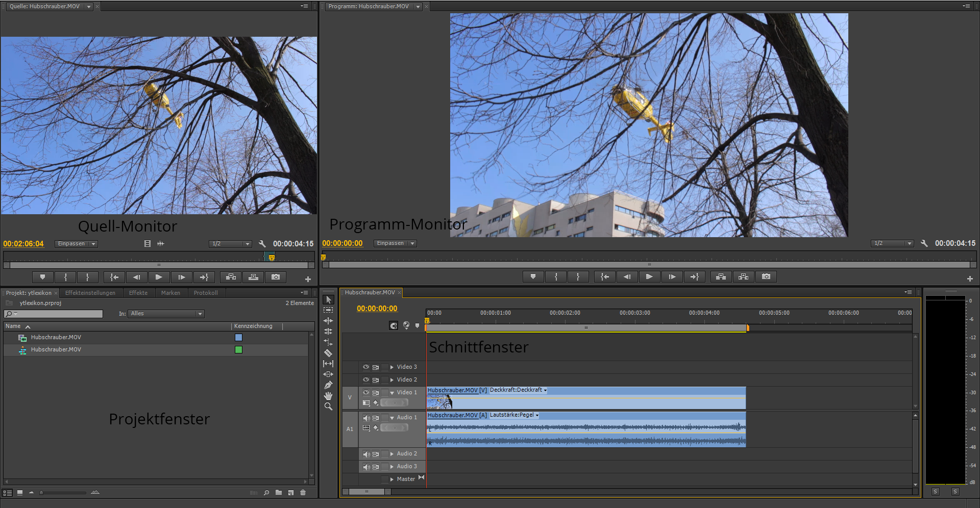The image size is (980, 508).
Task: Switch to the Effekte tab
Action: pos(138,293)
